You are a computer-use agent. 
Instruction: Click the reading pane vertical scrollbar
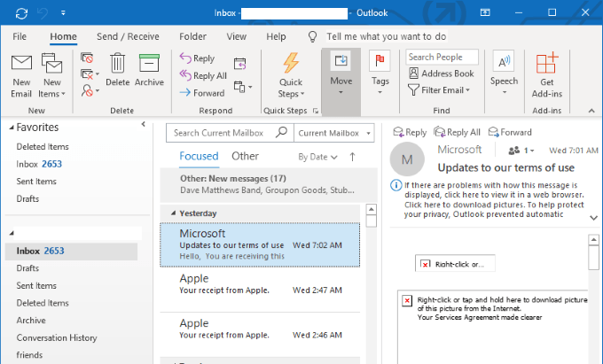[x=594, y=255]
